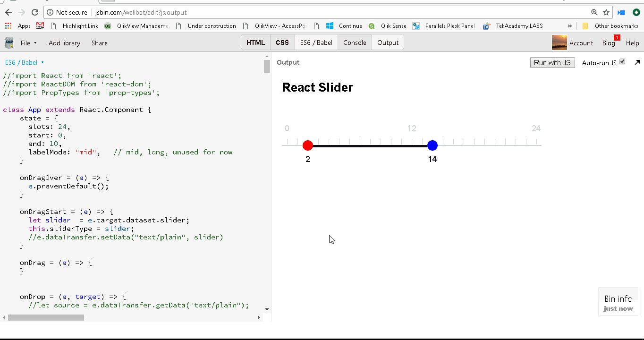Viewport: 644px width, 340px height.
Task: Click the Account profile avatar
Action: [x=559, y=42]
